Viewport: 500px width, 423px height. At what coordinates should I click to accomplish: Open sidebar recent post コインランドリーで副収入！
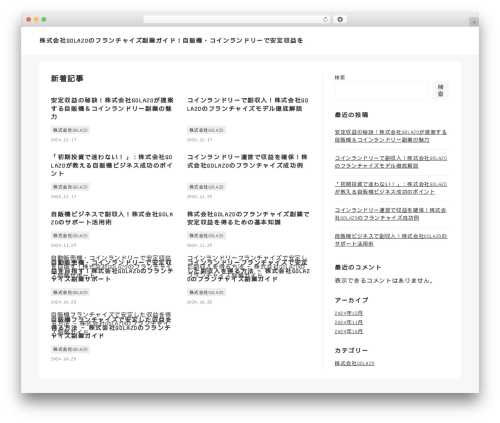tap(391, 162)
